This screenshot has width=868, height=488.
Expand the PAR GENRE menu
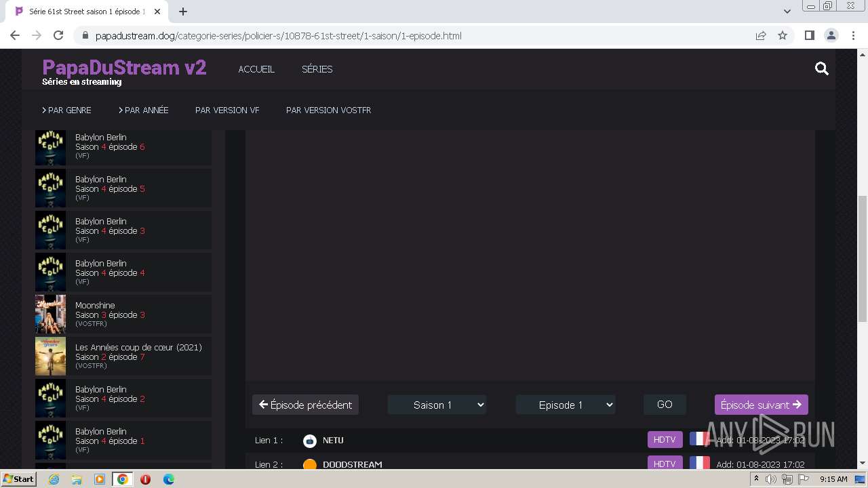[66, 110]
